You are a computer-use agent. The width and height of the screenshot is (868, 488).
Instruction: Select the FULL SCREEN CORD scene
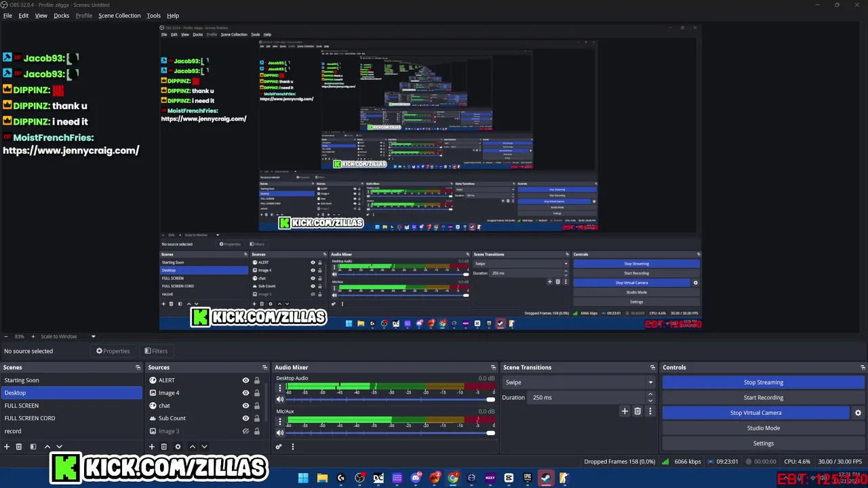click(71, 418)
